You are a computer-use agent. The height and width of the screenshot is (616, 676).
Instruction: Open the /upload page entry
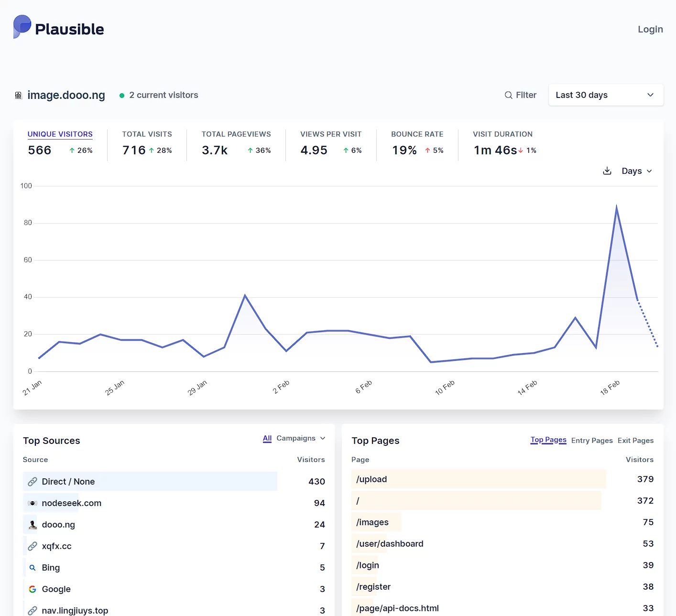click(x=371, y=479)
